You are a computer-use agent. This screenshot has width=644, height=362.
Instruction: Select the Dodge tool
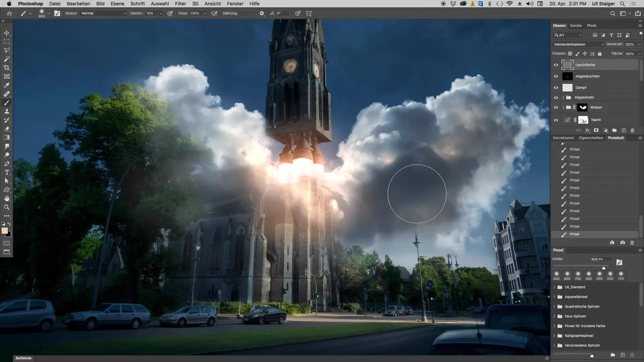coord(7,155)
